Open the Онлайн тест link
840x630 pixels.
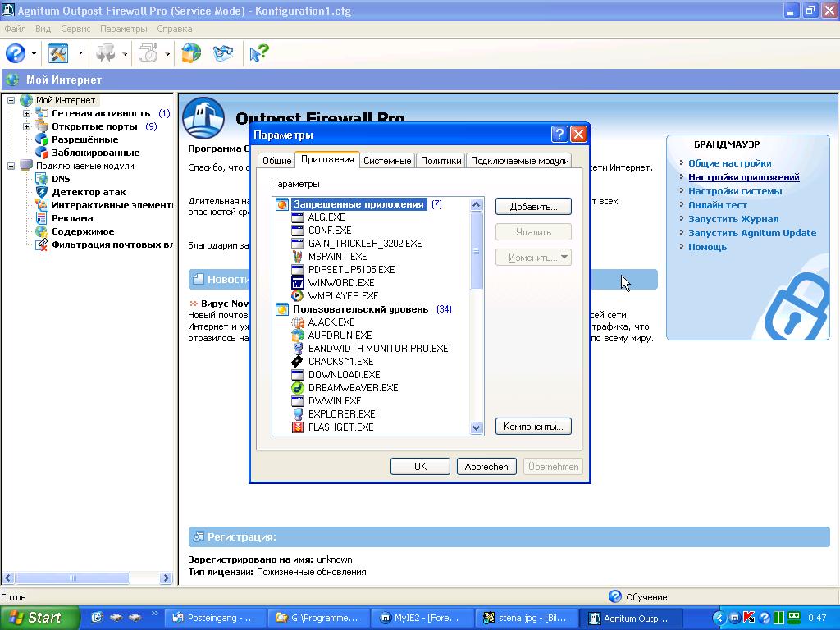pyautogui.click(x=717, y=205)
